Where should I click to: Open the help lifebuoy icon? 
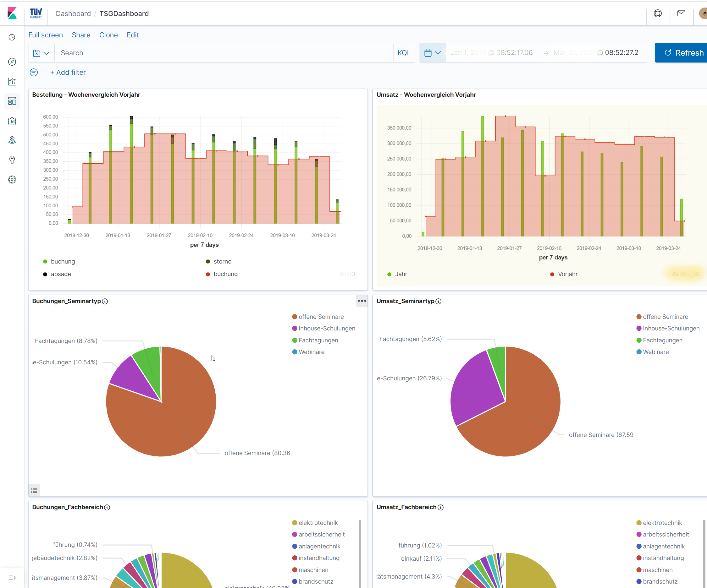(658, 14)
